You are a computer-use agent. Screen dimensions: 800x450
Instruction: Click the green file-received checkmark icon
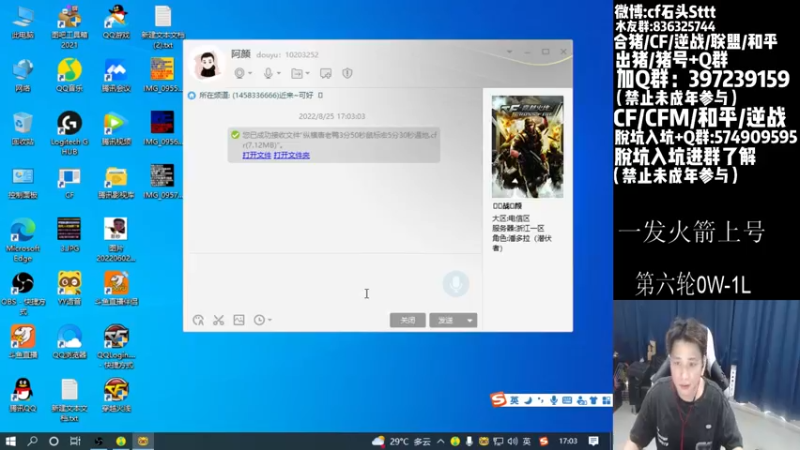235,135
